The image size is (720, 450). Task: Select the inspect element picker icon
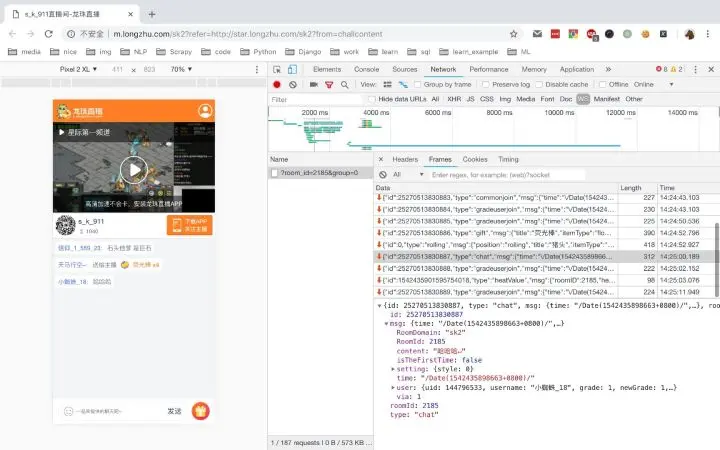click(x=276, y=69)
